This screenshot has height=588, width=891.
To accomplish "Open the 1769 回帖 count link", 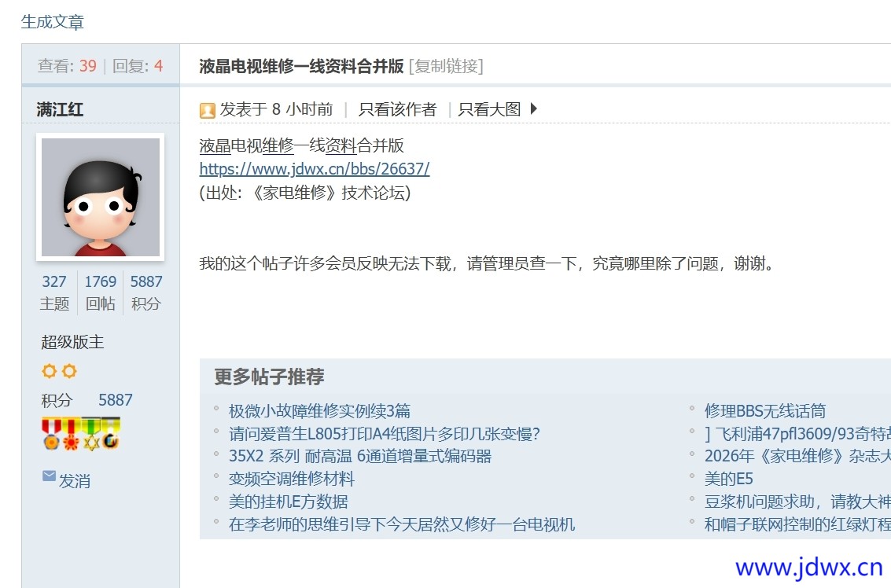I will (x=100, y=281).
